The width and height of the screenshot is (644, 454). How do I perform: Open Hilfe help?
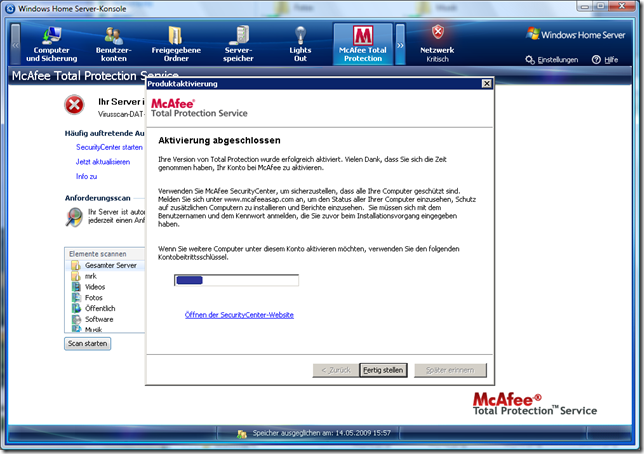(605, 60)
